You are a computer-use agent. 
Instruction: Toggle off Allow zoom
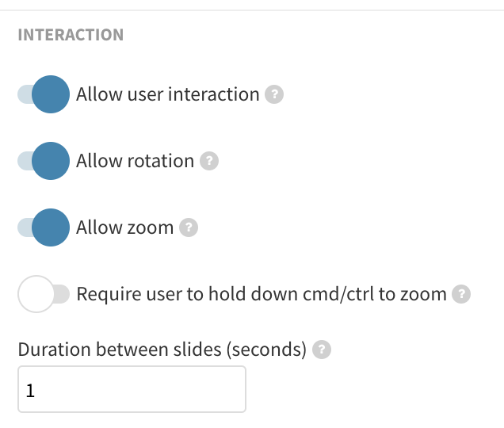[x=44, y=228]
